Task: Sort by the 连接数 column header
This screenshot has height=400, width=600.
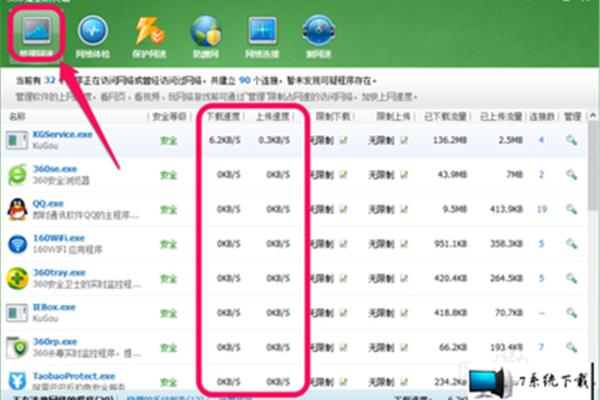Action: pos(542,116)
